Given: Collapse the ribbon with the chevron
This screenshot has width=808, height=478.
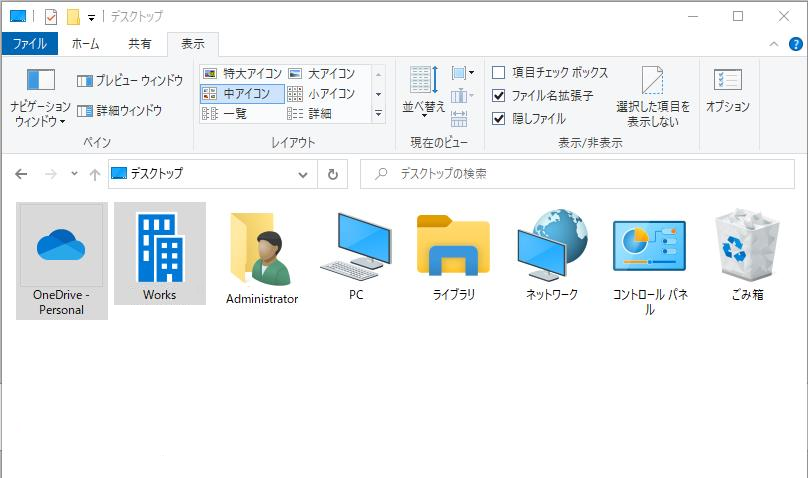Looking at the screenshot, I should click(x=773, y=44).
